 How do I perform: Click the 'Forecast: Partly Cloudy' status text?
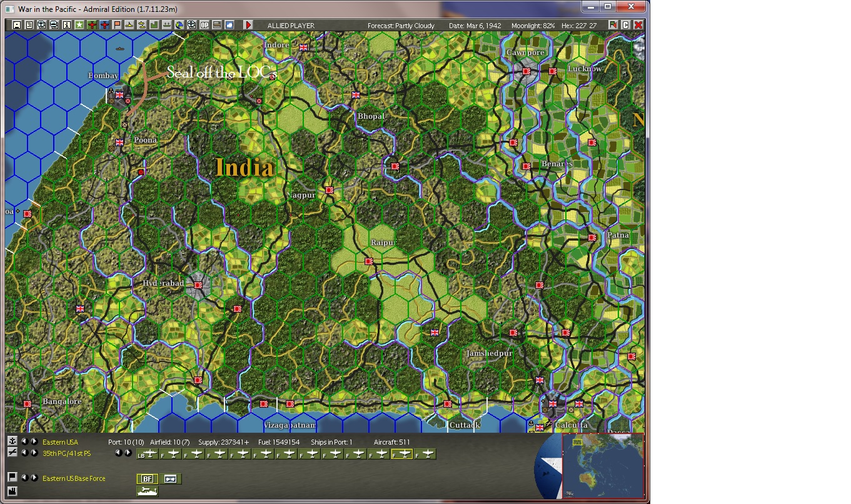401,26
